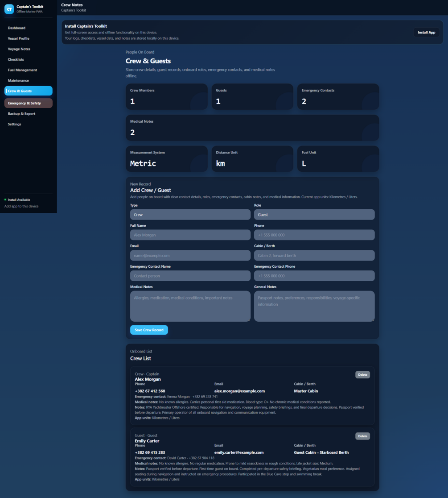Image resolution: width=448 pixels, height=498 pixels.
Task: Open Emergency & Safety section
Action: [28, 103]
